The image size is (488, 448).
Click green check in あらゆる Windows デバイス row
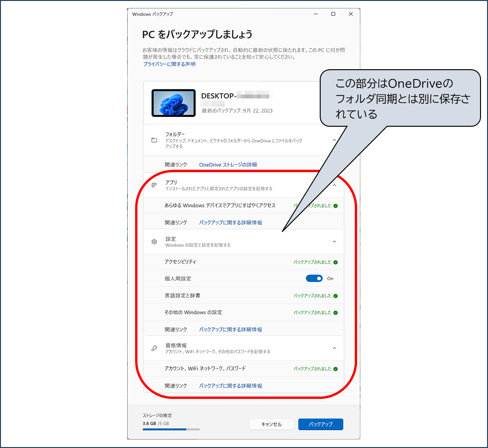pyautogui.click(x=336, y=206)
